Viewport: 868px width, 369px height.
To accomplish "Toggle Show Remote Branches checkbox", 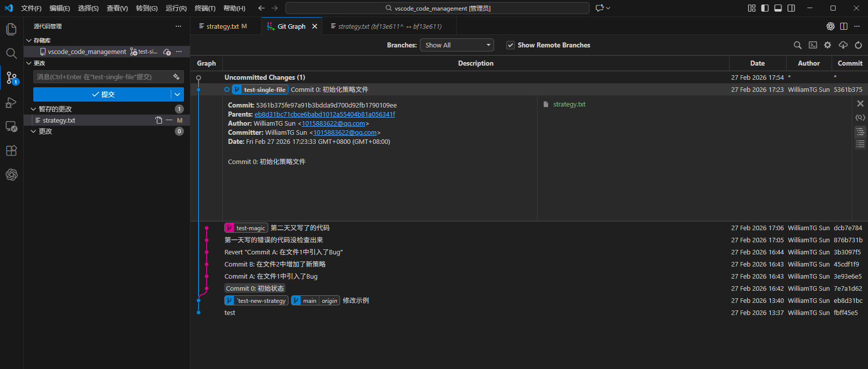I will [510, 45].
